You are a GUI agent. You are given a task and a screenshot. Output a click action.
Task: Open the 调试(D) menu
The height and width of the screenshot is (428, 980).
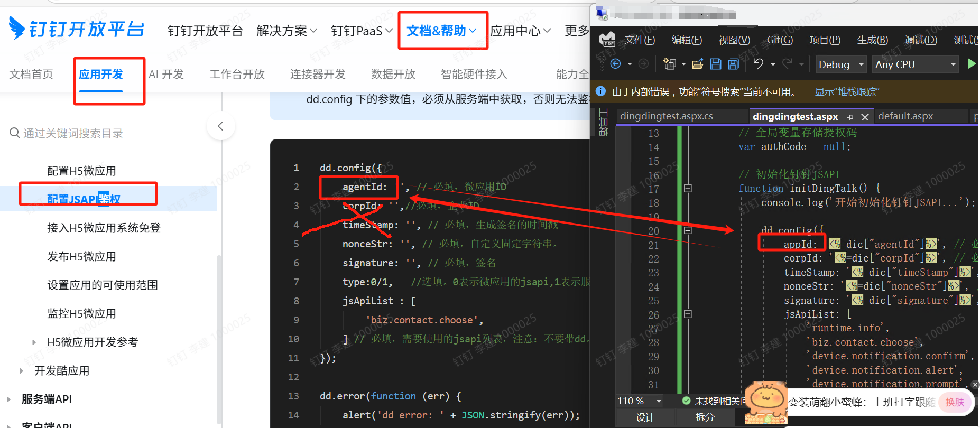point(921,40)
